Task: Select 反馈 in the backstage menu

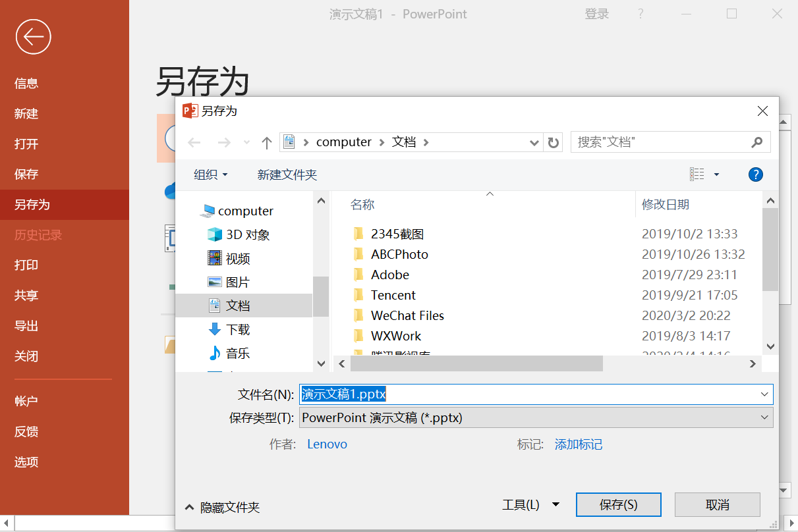Action: pos(26,431)
